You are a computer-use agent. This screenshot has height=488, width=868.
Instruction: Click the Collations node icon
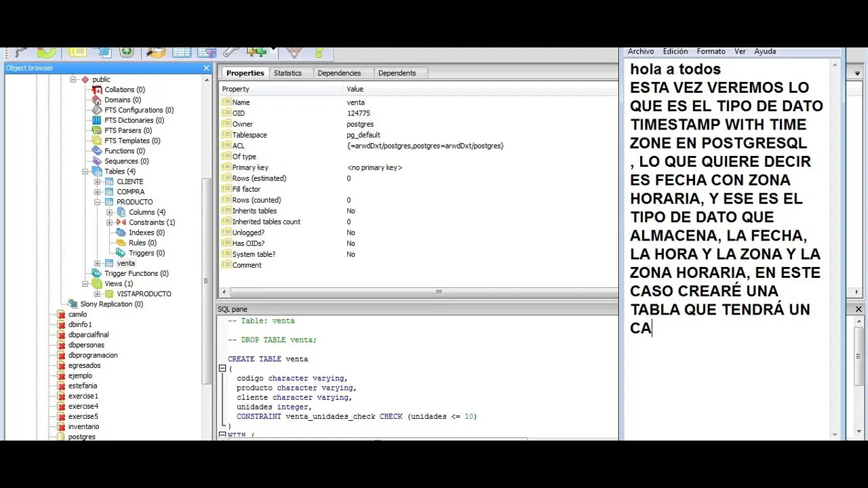coord(97,89)
